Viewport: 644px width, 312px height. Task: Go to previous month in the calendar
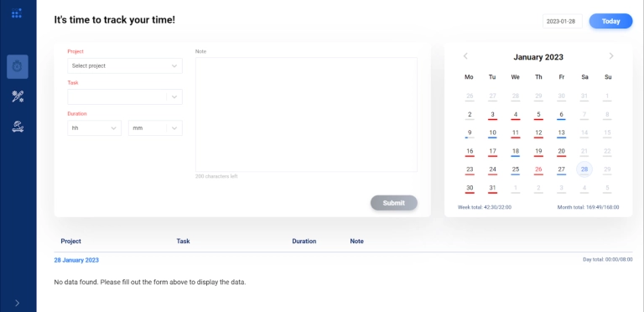[x=465, y=56]
